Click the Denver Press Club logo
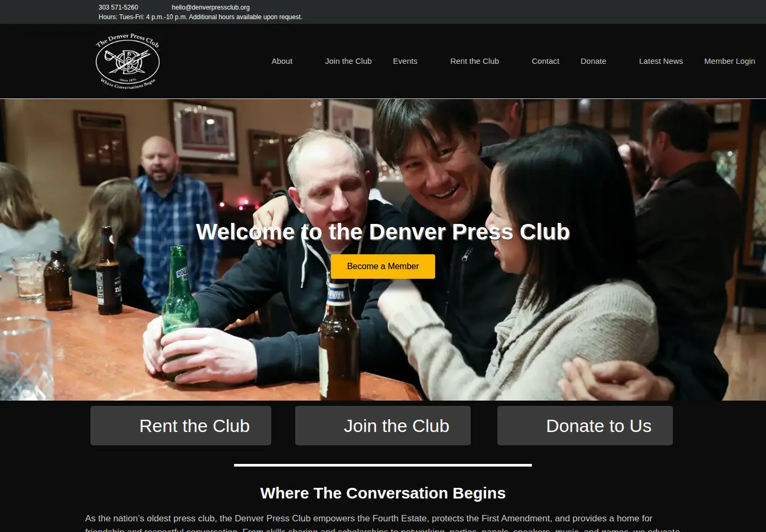Image resolution: width=766 pixels, height=532 pixels. [128, 61]
